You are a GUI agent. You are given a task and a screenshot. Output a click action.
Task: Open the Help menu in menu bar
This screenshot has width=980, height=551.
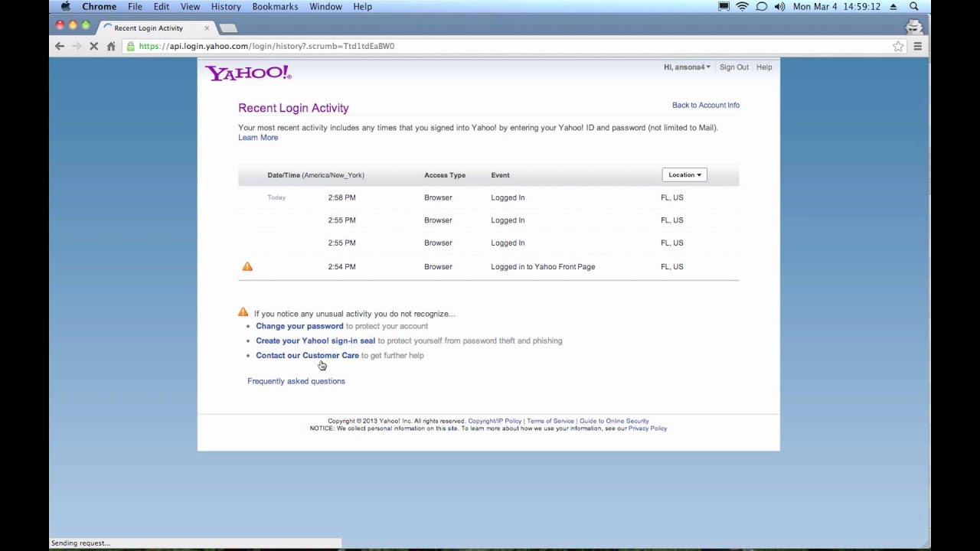point(362,7)
